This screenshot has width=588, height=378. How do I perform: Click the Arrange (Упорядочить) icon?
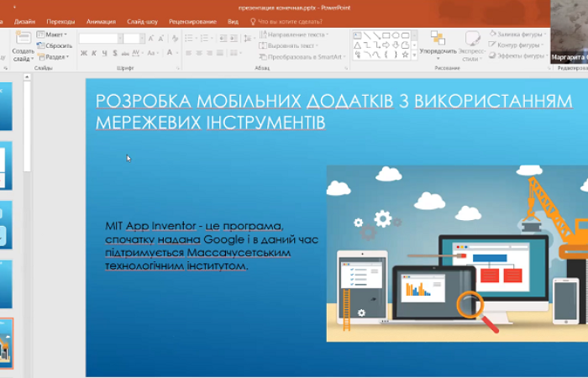(x=438, y=39)
